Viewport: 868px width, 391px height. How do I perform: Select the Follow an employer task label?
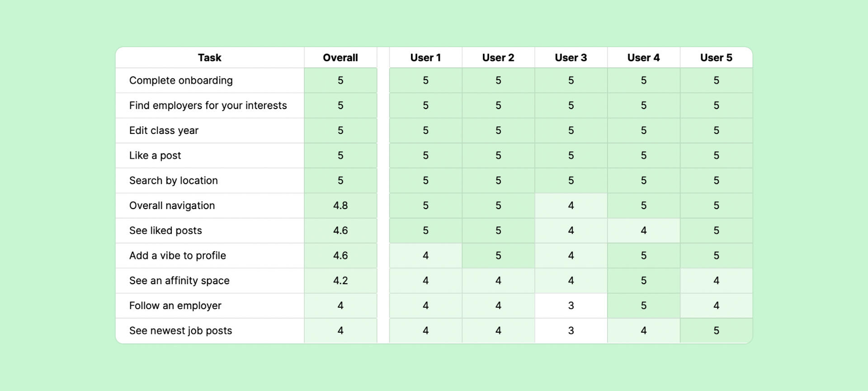point(175,306)
